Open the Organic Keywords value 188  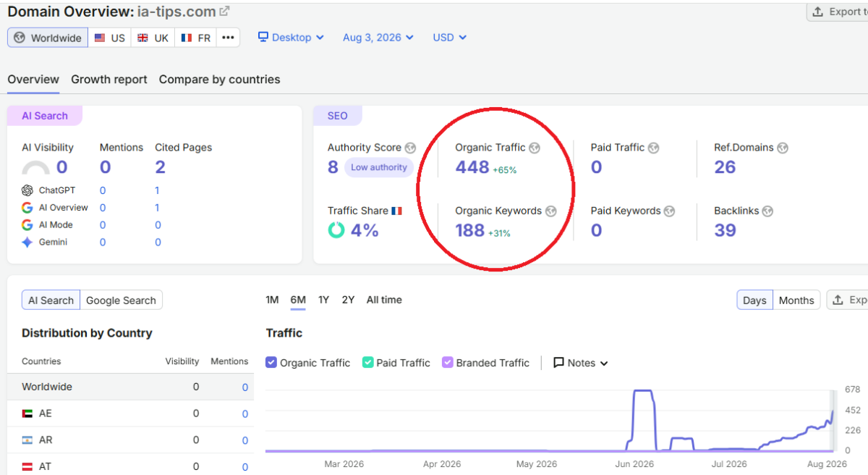tap(469, 230)
